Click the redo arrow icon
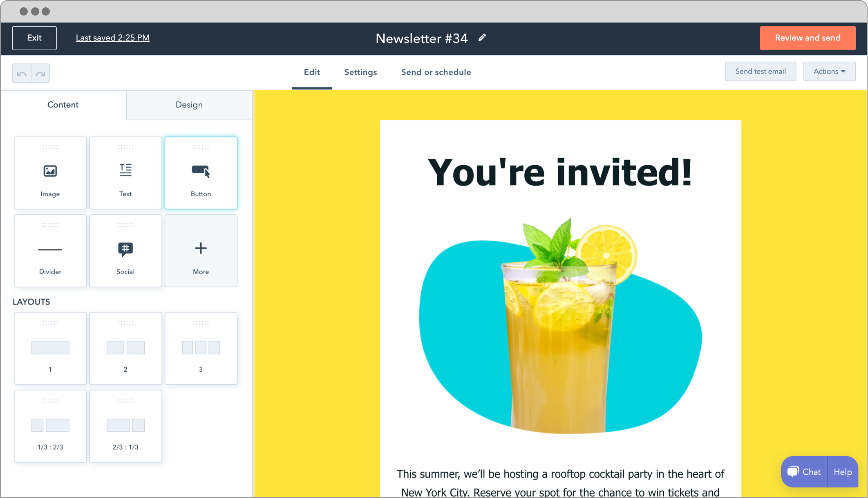The width and height of the screenshot is (868, 498). [40, 73]
